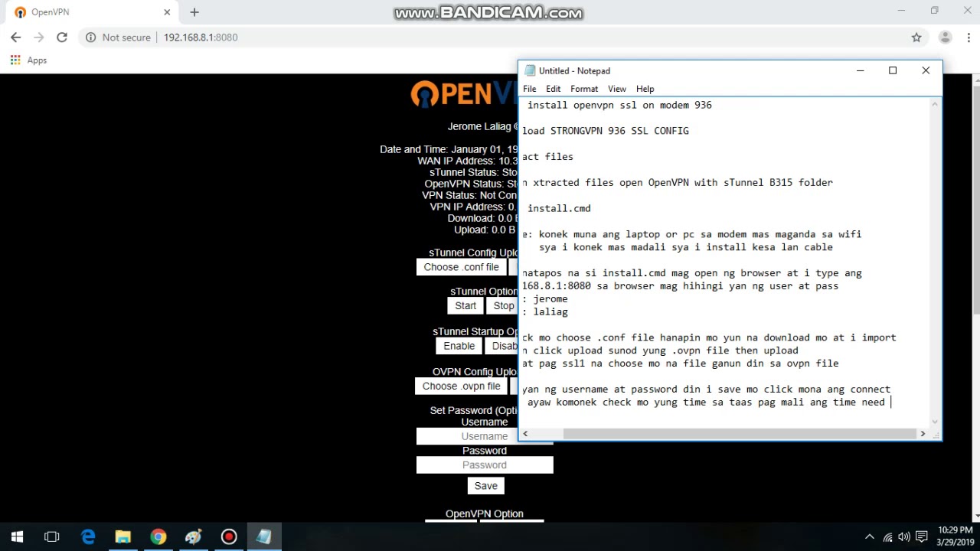Open the taskbar clock showing 10:29 PM
980x551 pixels.
[955, 536]
